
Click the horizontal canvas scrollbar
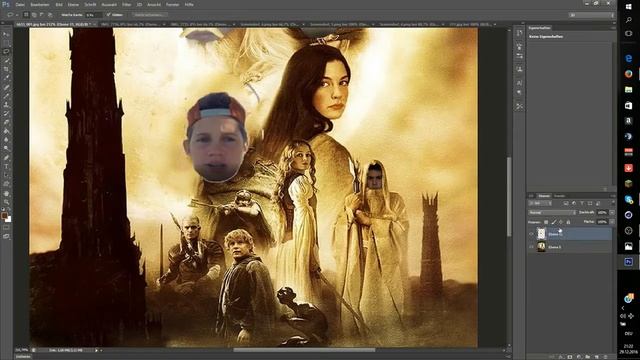click(304, 350)
